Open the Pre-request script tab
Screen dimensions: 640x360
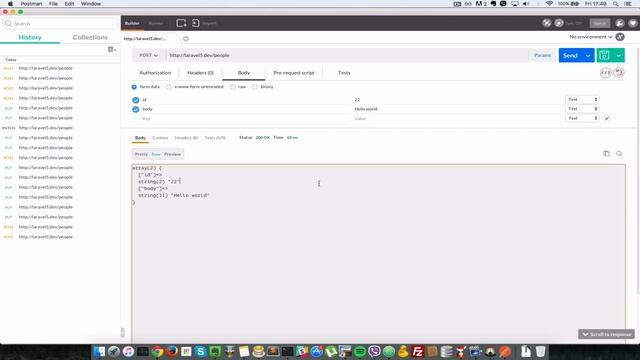pyautogui.click(x=294, y=73)
